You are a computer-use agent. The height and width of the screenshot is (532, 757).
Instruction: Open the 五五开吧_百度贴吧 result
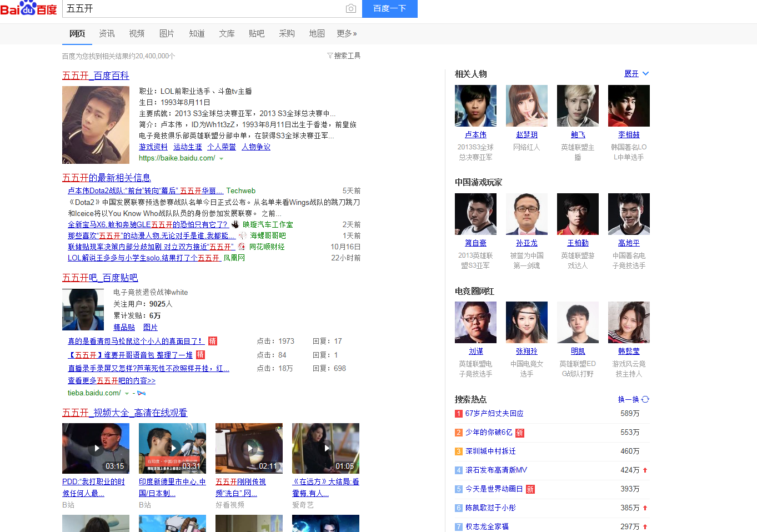tap(100, 278)
